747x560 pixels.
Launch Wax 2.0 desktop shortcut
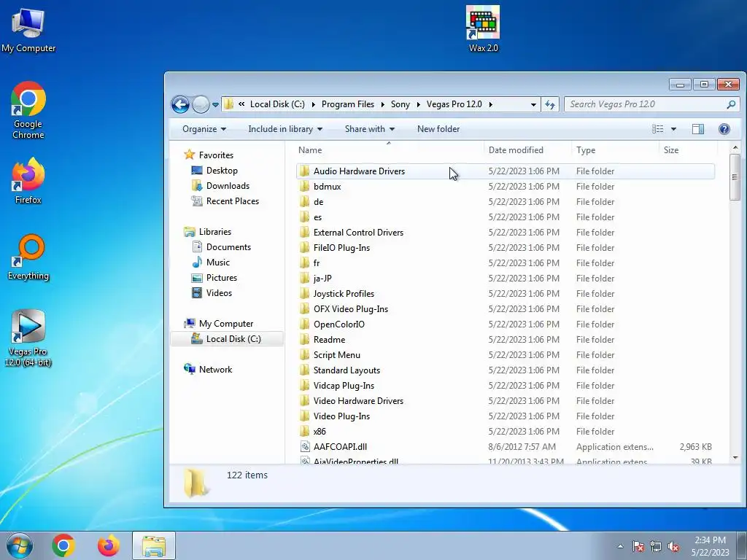pyautogui.click(x=483, y=28)
